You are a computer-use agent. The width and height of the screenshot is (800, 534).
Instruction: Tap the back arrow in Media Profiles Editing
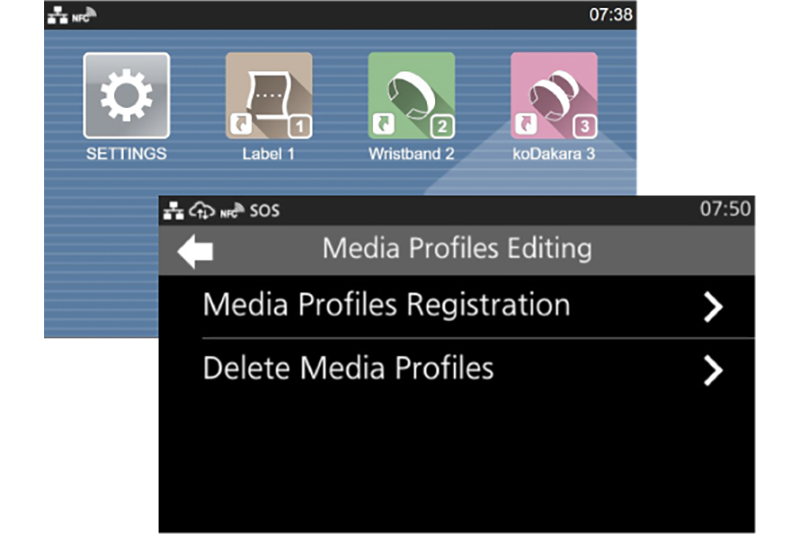click(x=195, y=251)
